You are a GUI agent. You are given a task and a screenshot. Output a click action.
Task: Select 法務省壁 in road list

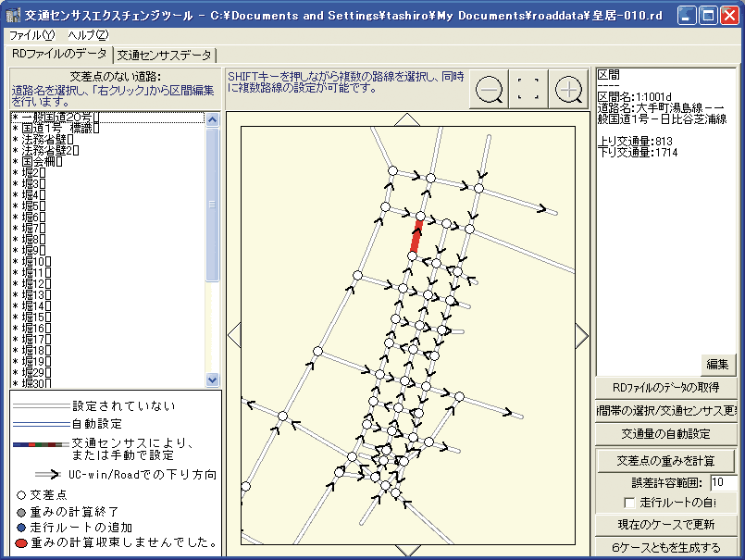tap(108, 140)
